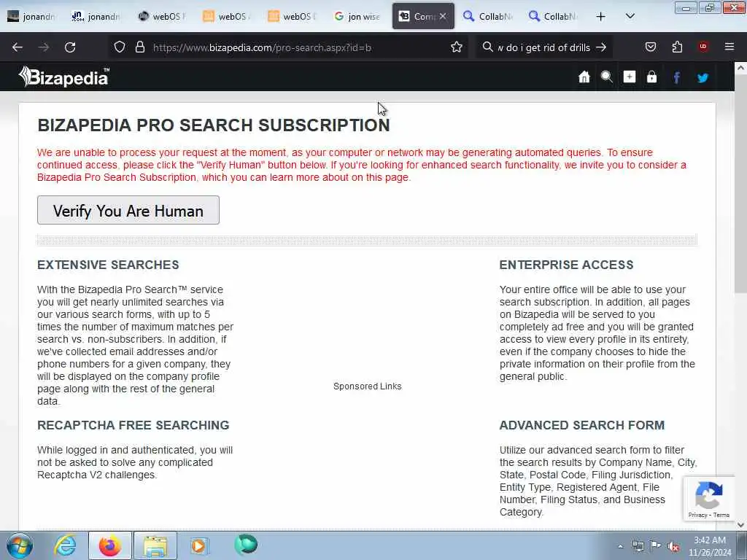Click the reCAPTCHA Privacy link

pos(697,516)
